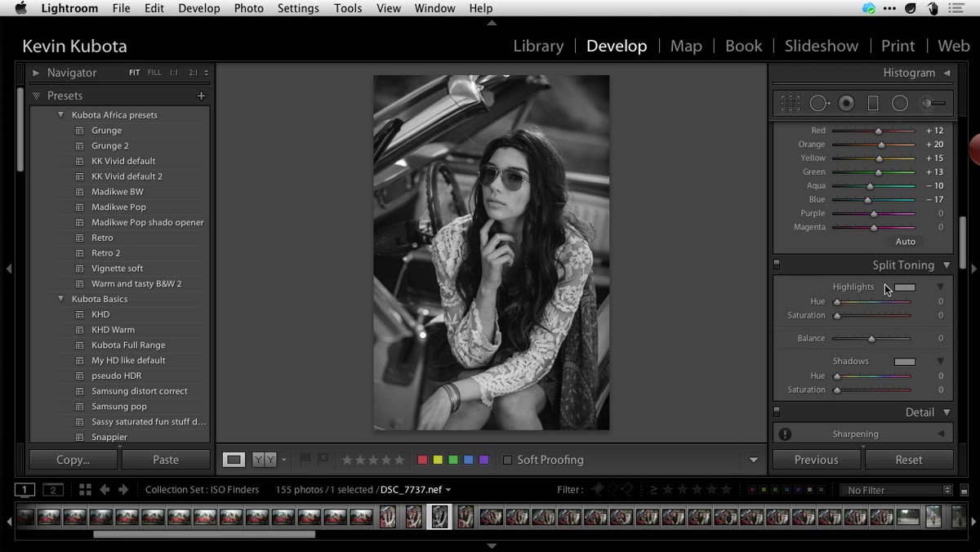Select the Graduated Filter tool
The image size is (980, 552).
click(873, 103)
